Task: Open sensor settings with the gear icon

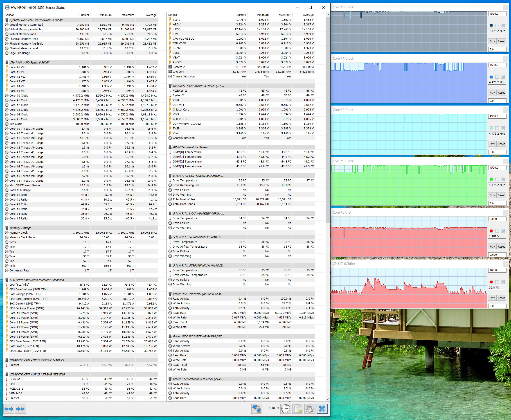Action: coord(310,409)
